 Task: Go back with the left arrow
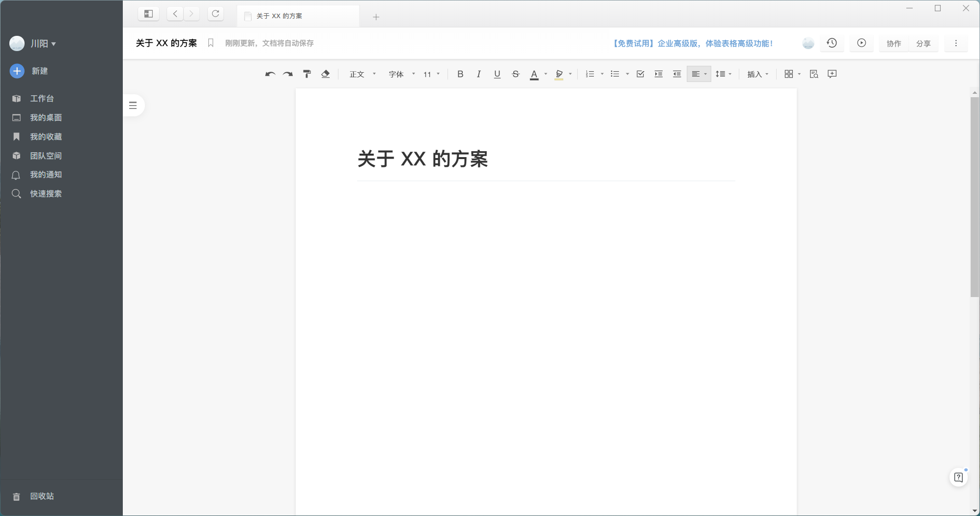point(175,14)
